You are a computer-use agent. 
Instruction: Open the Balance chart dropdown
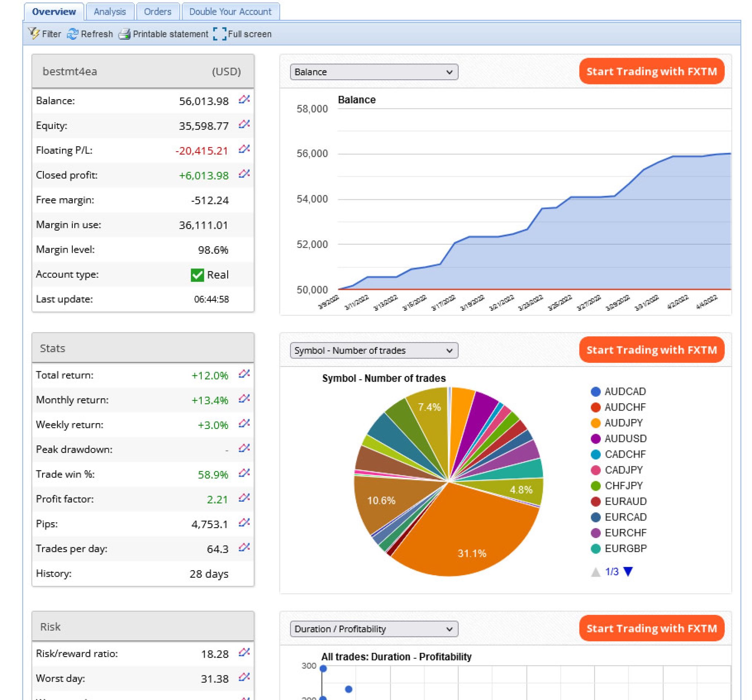click(374, 72)
